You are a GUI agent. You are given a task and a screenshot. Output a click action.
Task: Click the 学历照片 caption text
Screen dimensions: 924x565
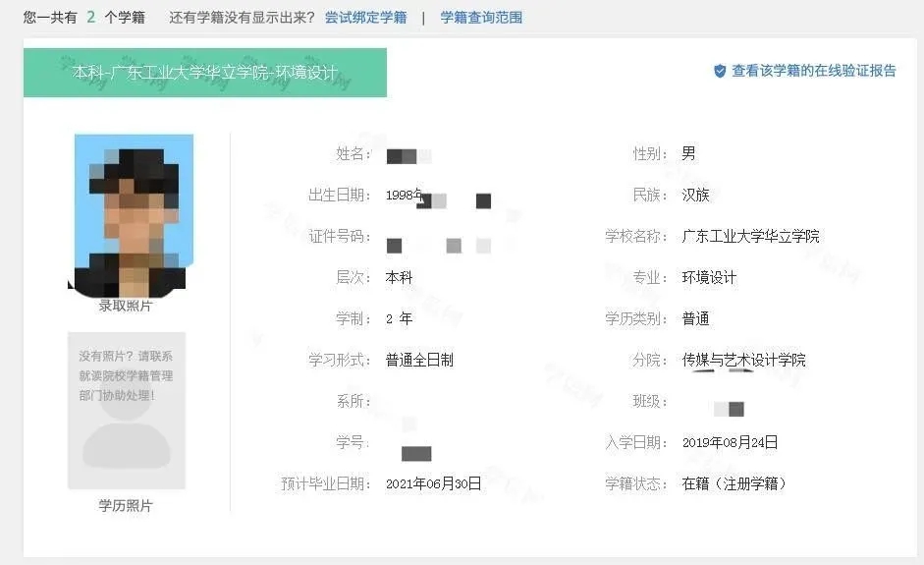coord(126,505)
